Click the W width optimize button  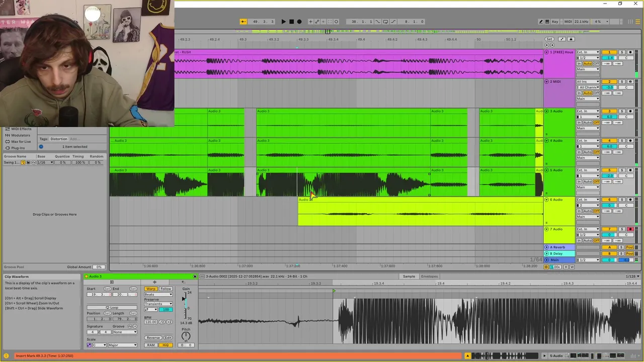[572, 267]
